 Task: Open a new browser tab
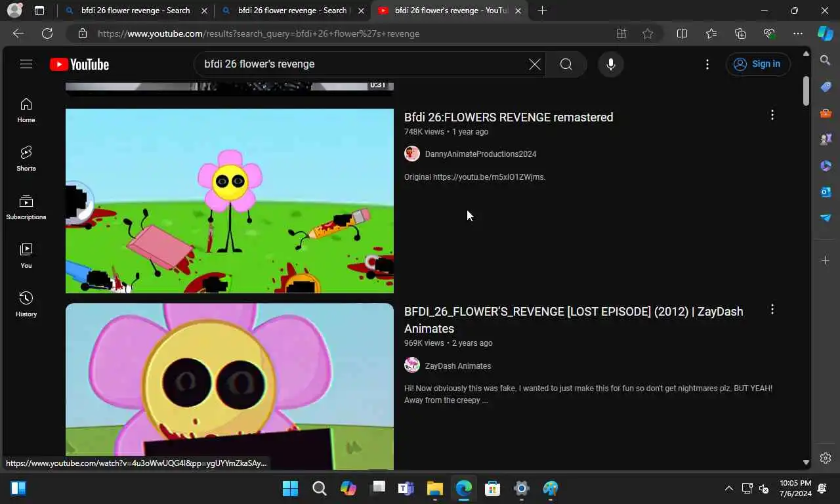[542, 10]
